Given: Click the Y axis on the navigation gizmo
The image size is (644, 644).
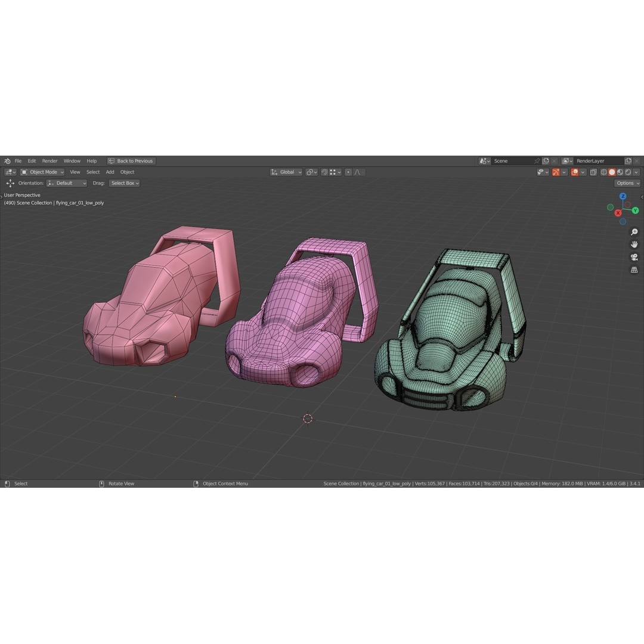Looking at the screenshot, I should pos(635,210).
